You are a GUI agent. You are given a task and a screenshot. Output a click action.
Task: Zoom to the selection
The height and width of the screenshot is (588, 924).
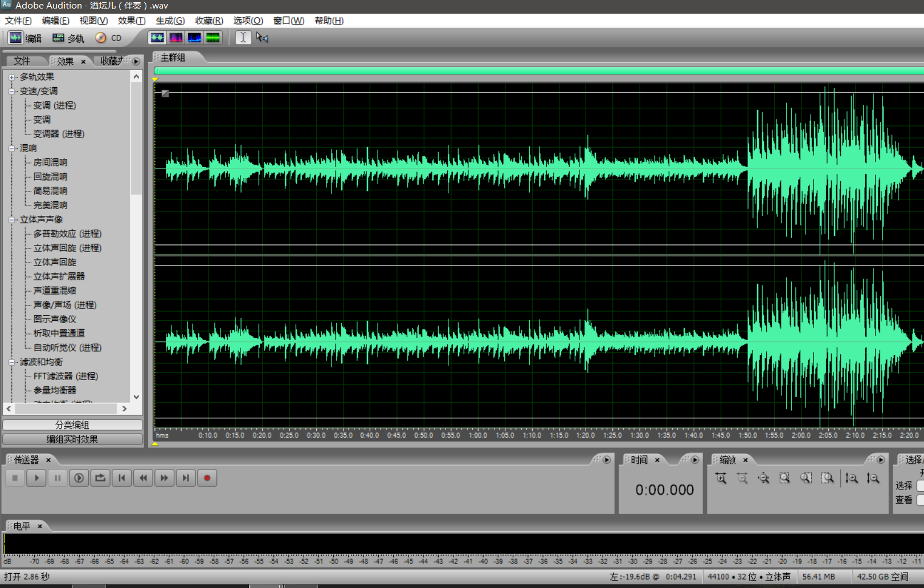pyautogui.click(x=784, y=478)
